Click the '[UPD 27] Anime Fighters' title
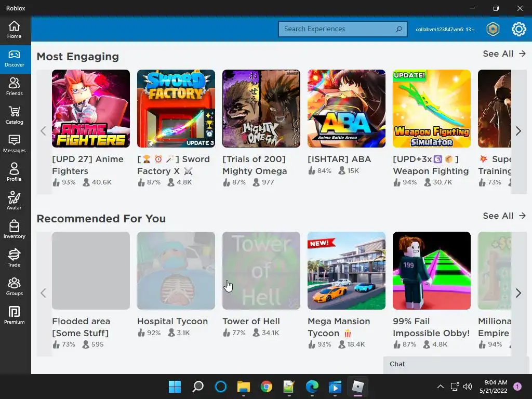Screen dimensions: 532x399 (87, 165)
